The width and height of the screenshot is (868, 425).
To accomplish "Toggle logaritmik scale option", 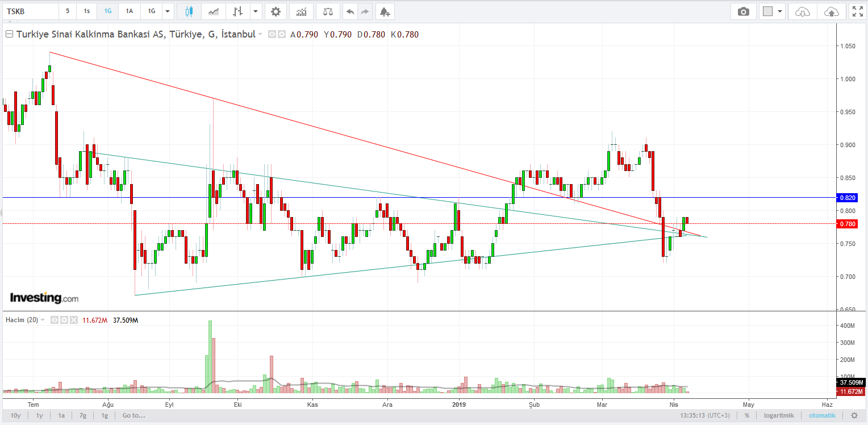I will coord(778,415).
